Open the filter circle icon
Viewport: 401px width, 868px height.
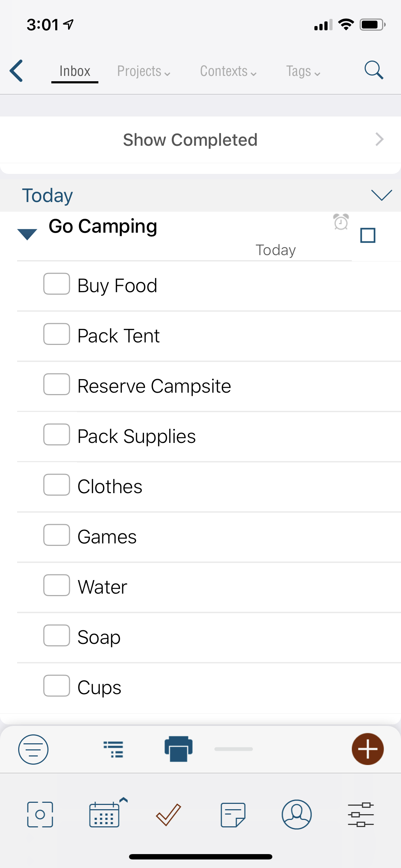coord(33,749)
